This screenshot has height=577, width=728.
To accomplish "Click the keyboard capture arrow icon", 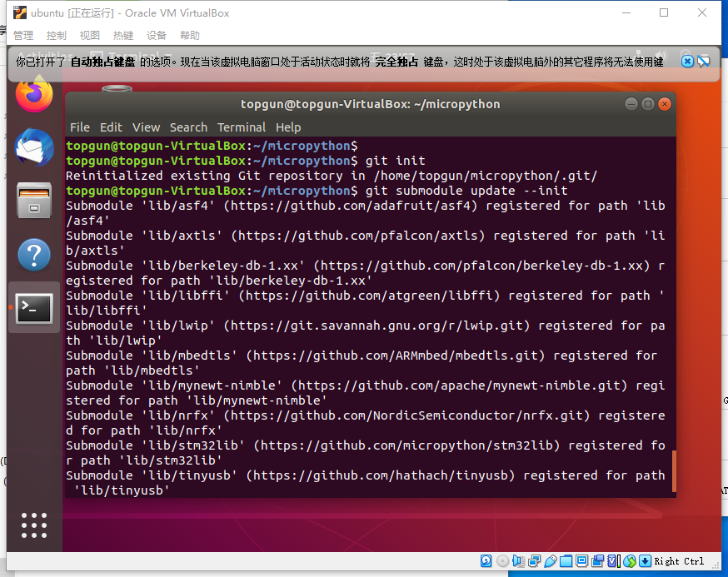I will pos(645,561).
